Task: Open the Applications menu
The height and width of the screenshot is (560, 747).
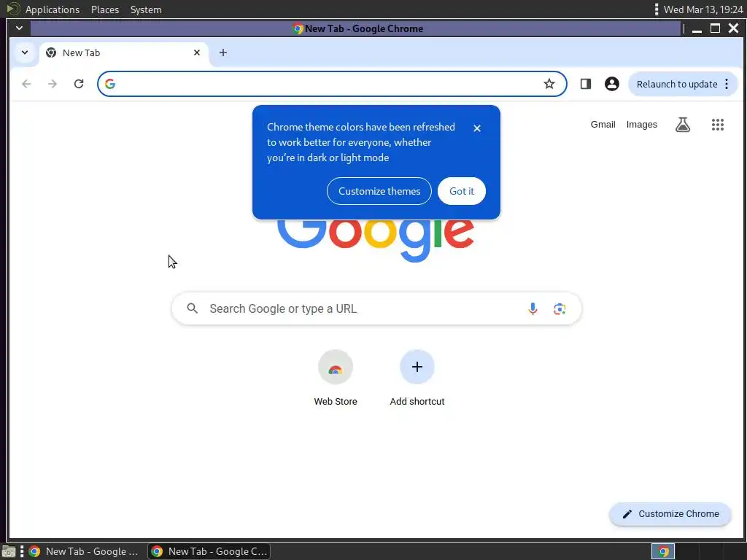Action: [53, 9]
